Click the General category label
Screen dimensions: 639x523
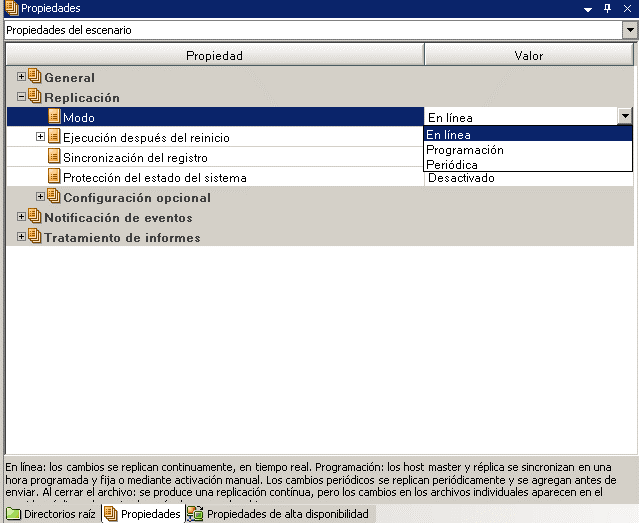(x=70, y=77)
